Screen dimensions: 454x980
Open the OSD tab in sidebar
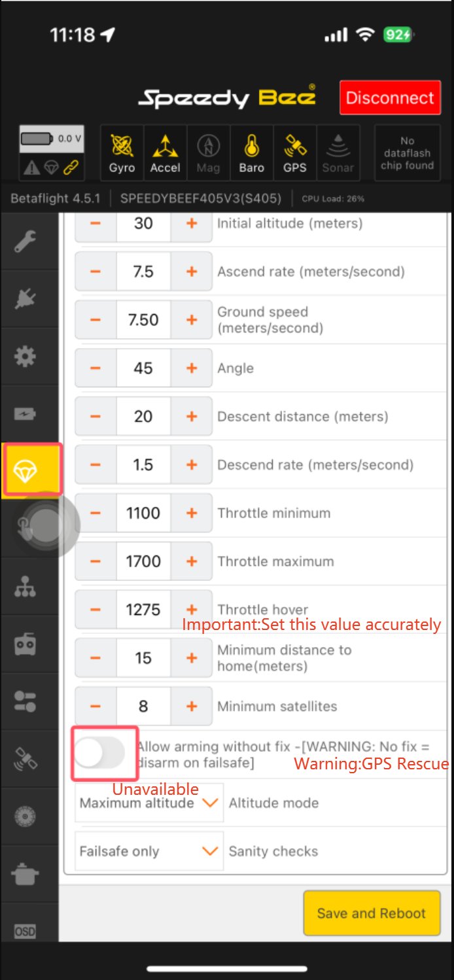pos(26,931)
